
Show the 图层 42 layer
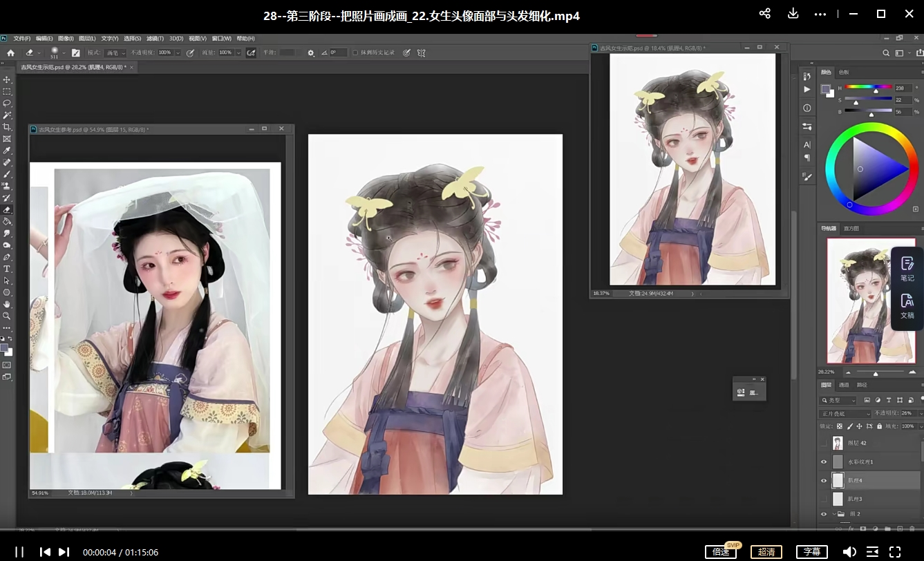pyautogui.click(x=823, y=443)
